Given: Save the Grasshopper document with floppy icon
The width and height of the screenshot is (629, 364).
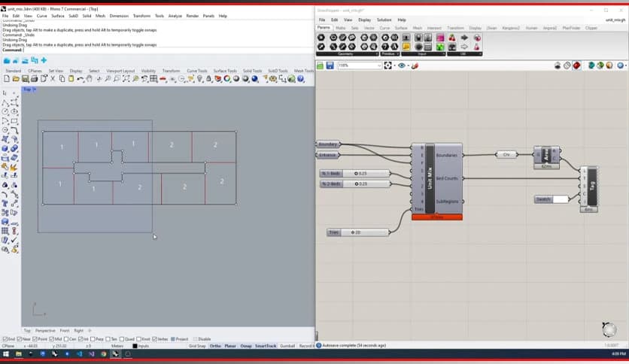Looking at the screenshot, I should (x=330, y=65).
